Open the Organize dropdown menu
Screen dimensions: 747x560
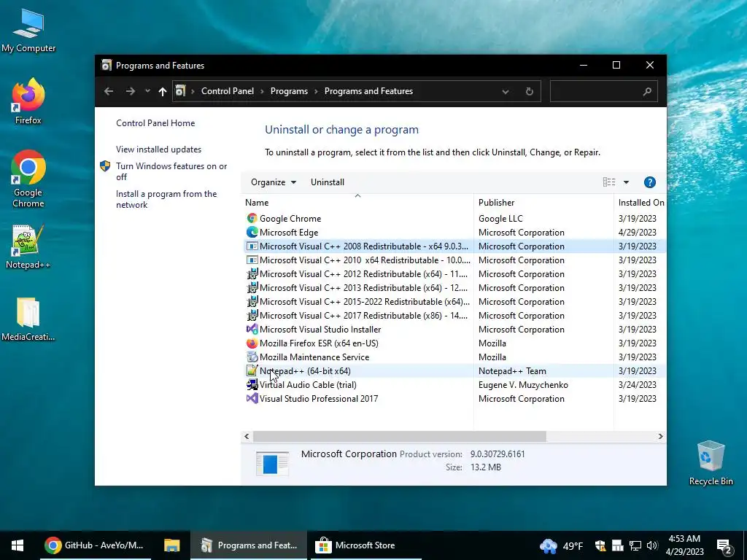(274, 182)
